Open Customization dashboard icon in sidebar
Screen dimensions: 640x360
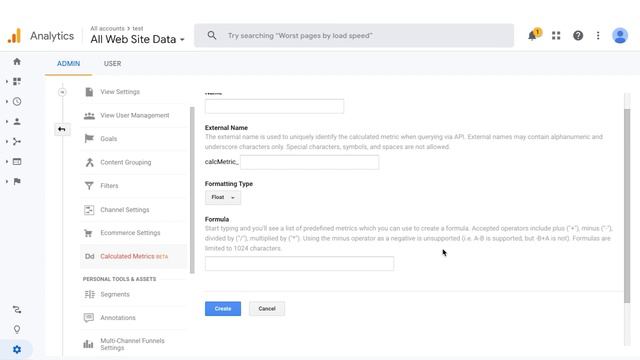coord(17,82)
